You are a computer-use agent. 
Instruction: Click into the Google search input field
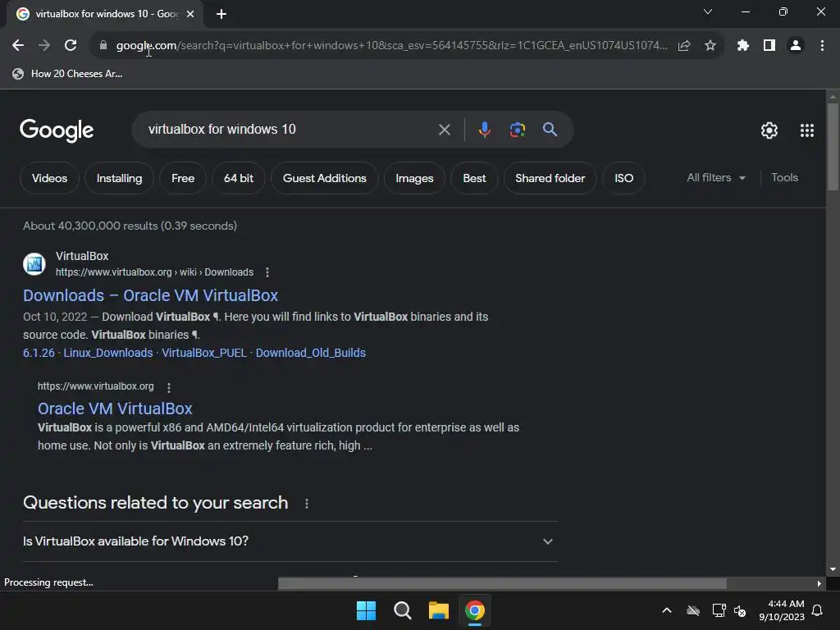pos(290,130)
